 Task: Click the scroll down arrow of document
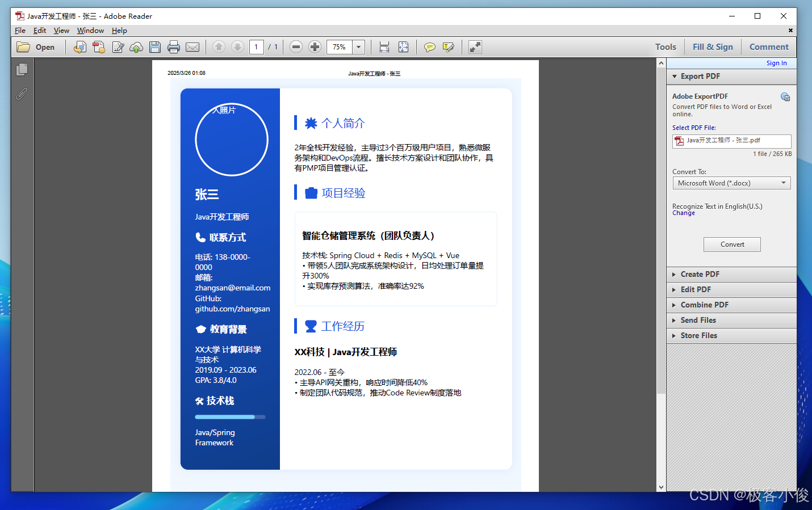[x=661, y=487]
